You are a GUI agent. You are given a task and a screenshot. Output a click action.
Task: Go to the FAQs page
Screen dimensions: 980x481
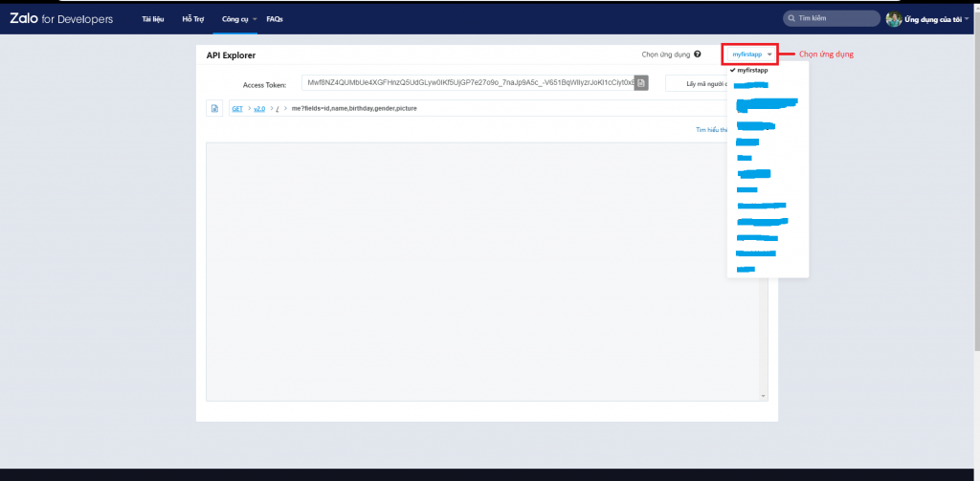coord(275,19)
